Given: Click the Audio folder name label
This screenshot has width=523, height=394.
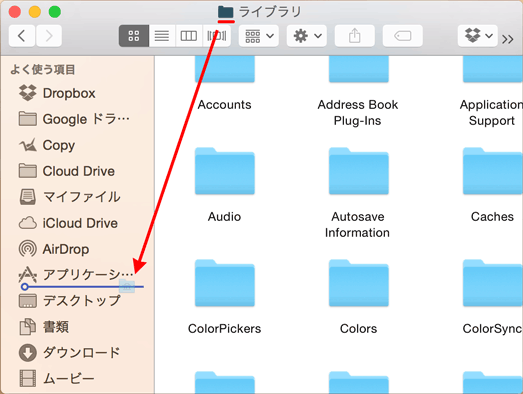Looking at the screenshot, I should (224, 217).
